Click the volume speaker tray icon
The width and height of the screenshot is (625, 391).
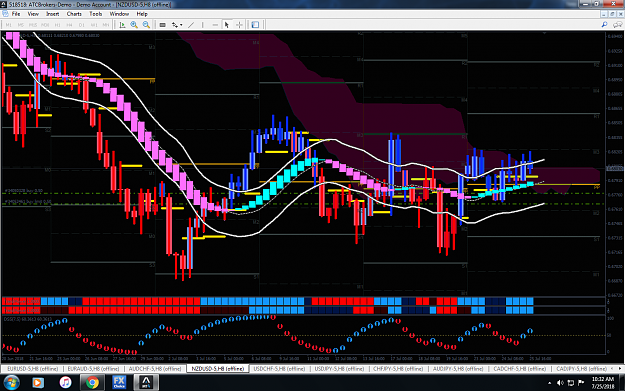(x=560, y=383)
